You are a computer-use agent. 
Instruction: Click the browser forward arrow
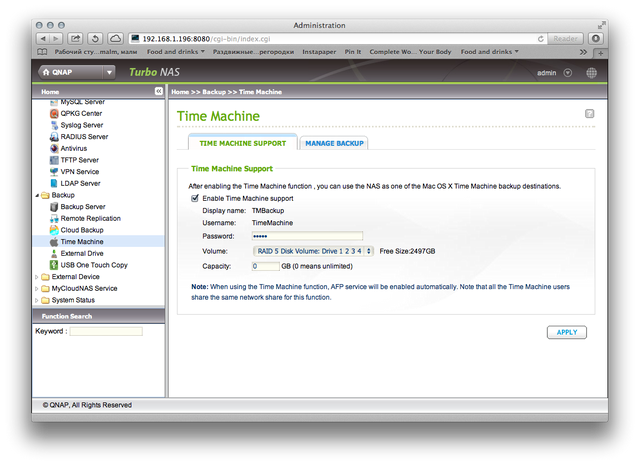(x=56, y=39)
